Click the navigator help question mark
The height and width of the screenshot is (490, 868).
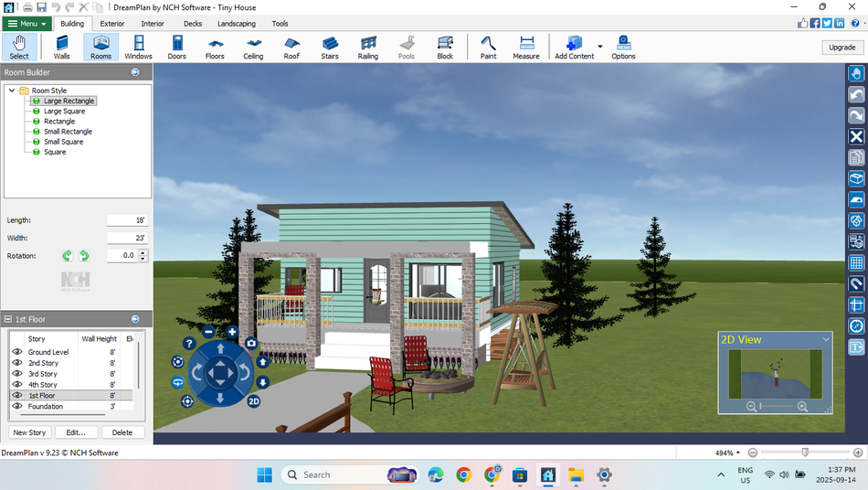point(189,344)
